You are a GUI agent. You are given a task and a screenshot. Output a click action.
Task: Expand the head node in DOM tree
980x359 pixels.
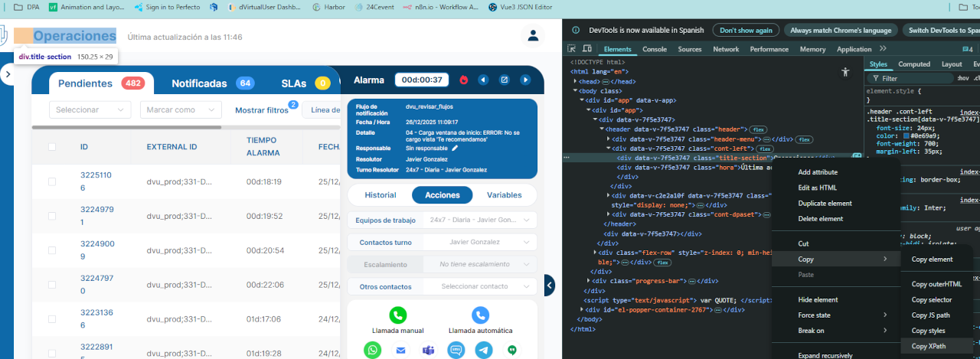coord(575,80)
